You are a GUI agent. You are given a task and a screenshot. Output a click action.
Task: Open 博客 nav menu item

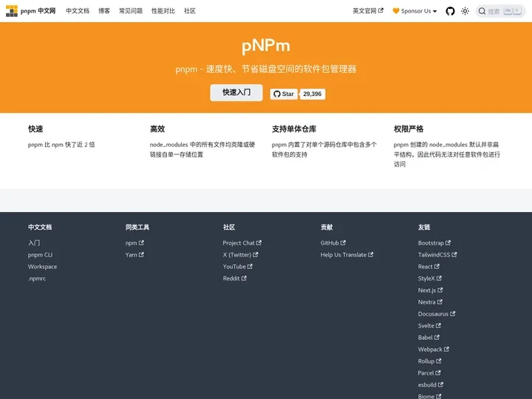click(104, 11)
